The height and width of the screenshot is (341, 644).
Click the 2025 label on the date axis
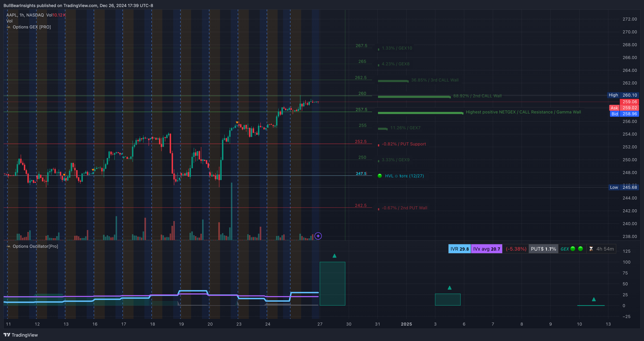pyautogui.click(x=407, y=324)
